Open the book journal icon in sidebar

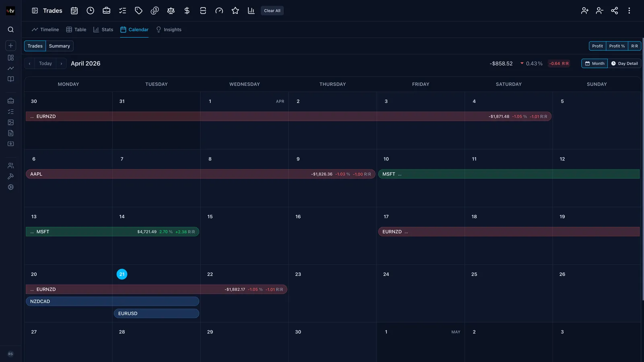coord(11,79)
